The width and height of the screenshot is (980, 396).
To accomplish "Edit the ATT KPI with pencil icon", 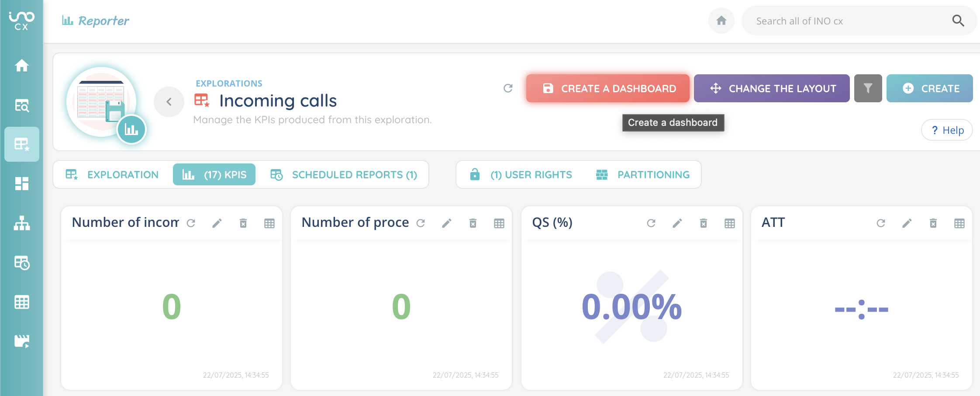I will click(x=907, y=223).
